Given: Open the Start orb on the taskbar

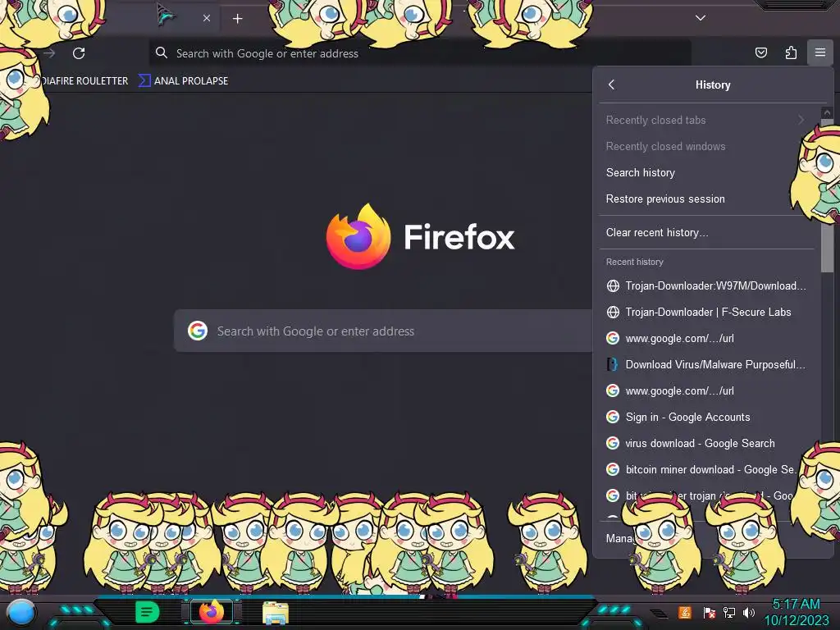Looking at the screenshot, I should coord(21,613).
